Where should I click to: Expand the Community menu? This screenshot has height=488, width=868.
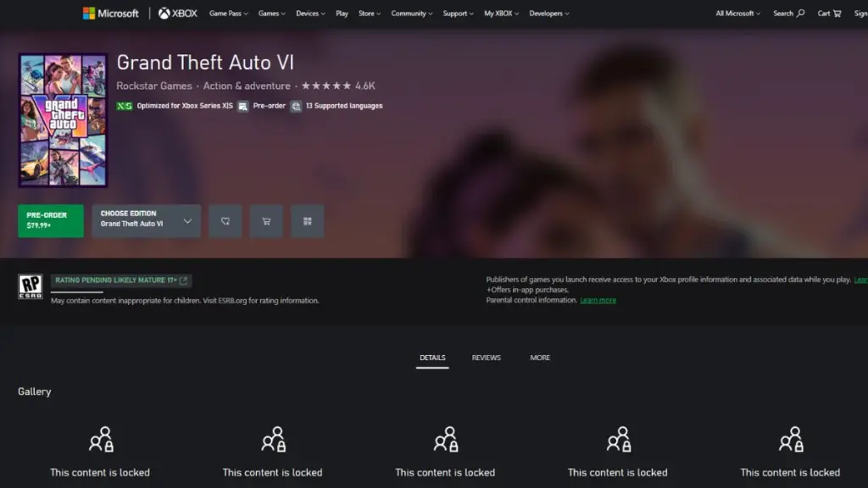412,14
